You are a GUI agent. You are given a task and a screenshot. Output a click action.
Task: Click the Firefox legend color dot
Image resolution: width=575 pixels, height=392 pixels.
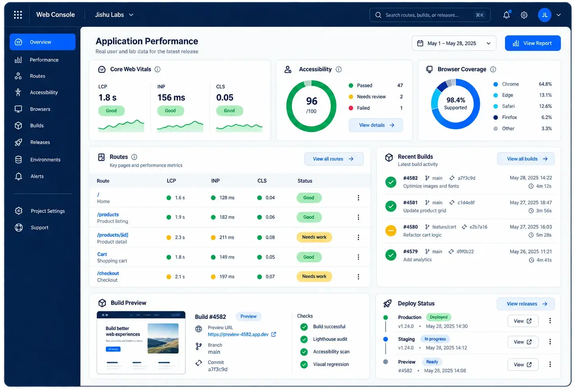pos(495,118)
